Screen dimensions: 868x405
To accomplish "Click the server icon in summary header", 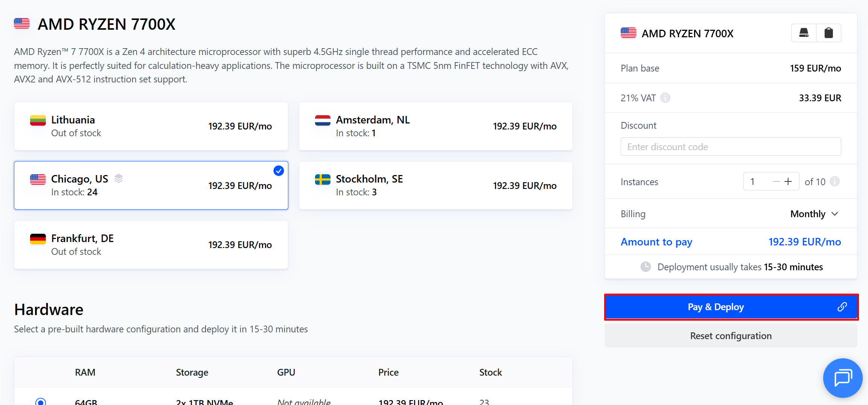I will click(804, 33).
